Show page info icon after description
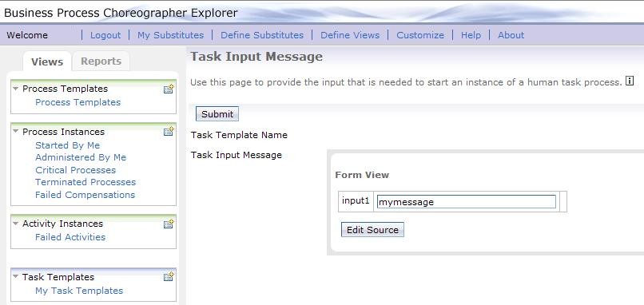644x305 pixels. [629, 81]
